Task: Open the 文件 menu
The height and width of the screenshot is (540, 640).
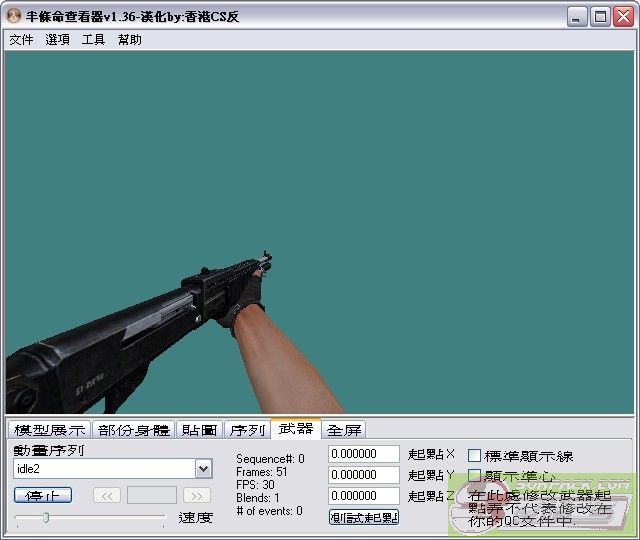Action: pyautogui.click(x=21, y=40)
